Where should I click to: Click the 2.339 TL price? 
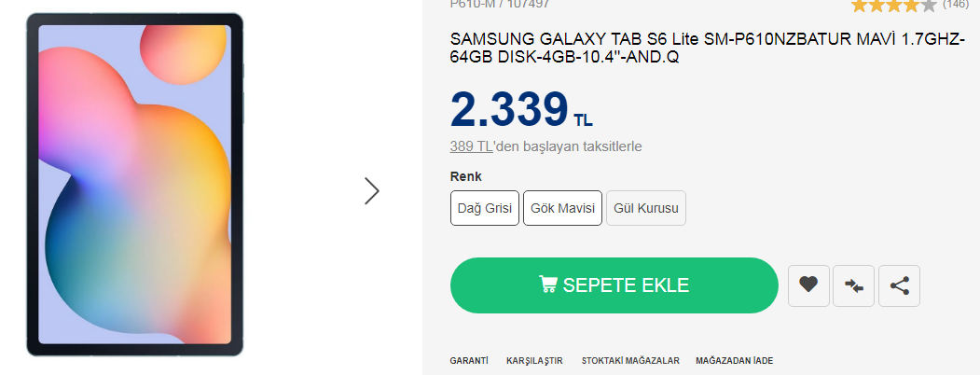tap(521, 109)
